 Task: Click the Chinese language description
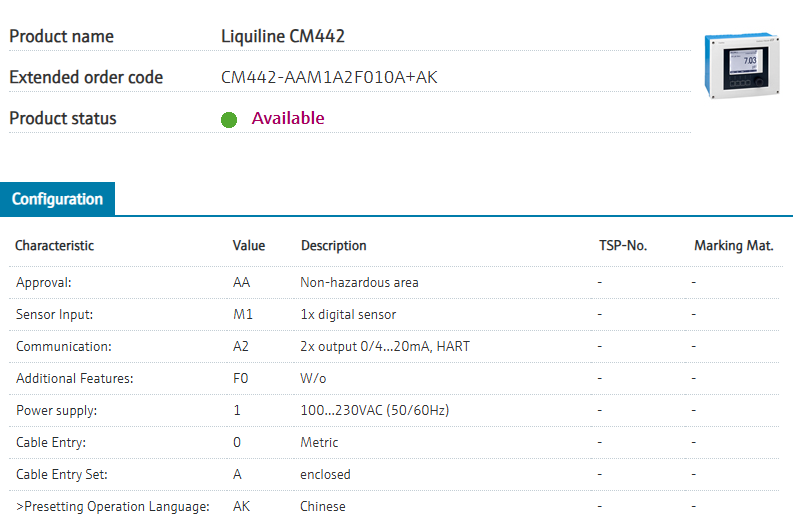(x=323, y=506)
